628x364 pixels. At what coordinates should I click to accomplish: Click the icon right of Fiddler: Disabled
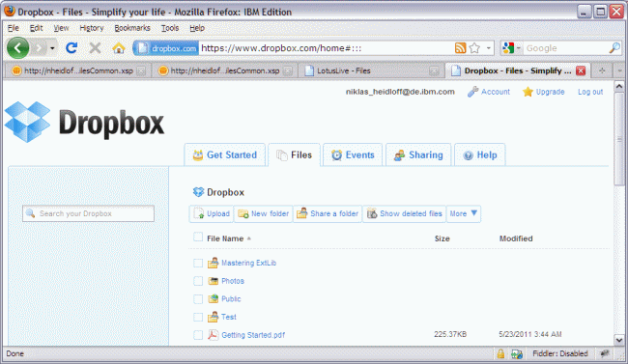coord(605,353)
